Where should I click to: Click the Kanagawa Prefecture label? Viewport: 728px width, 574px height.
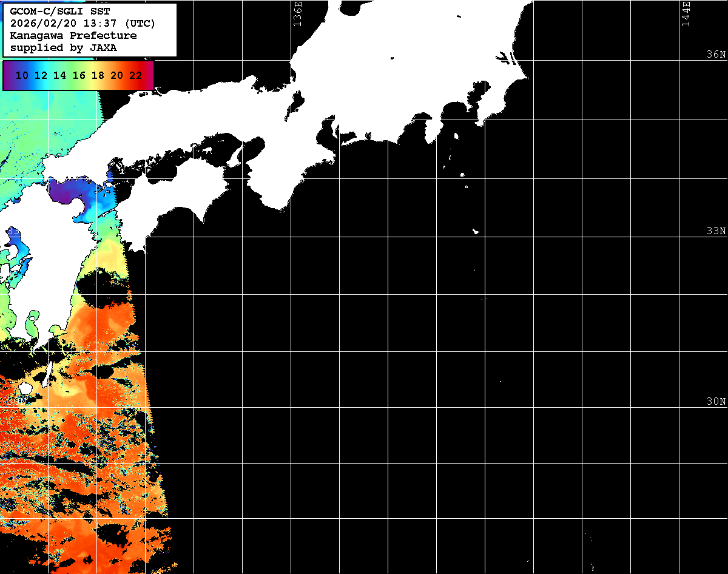73,36
